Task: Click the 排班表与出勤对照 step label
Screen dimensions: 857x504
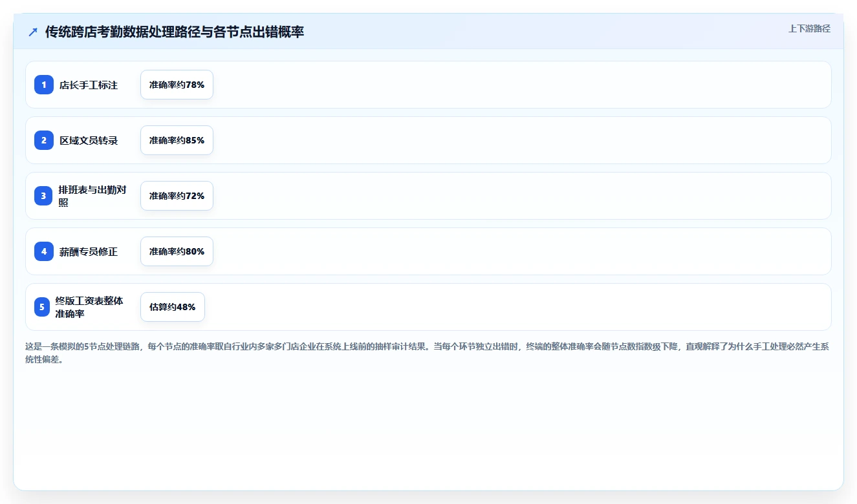Action: pyautogui.click(x=91, y=196)
